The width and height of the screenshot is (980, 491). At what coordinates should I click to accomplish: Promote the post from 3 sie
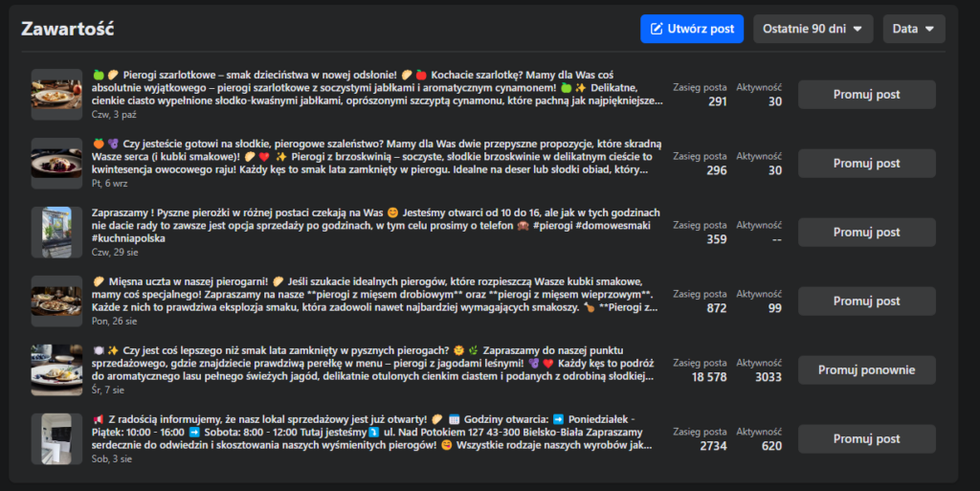pyautogui.click(x=866, y=439)
